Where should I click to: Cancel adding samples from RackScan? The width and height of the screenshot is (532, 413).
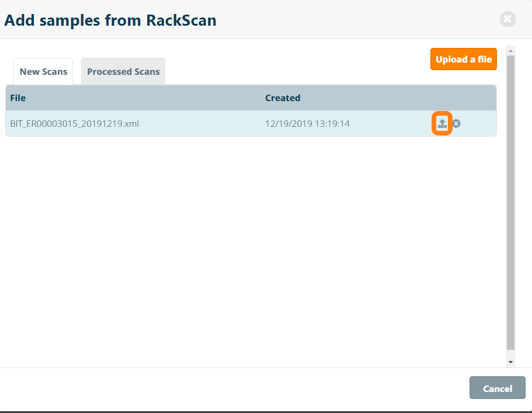pos(497,388)
